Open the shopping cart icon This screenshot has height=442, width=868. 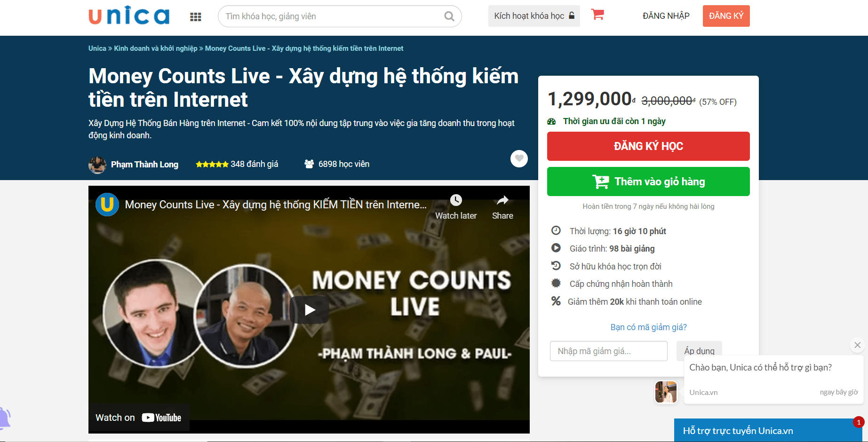(597, 15)
